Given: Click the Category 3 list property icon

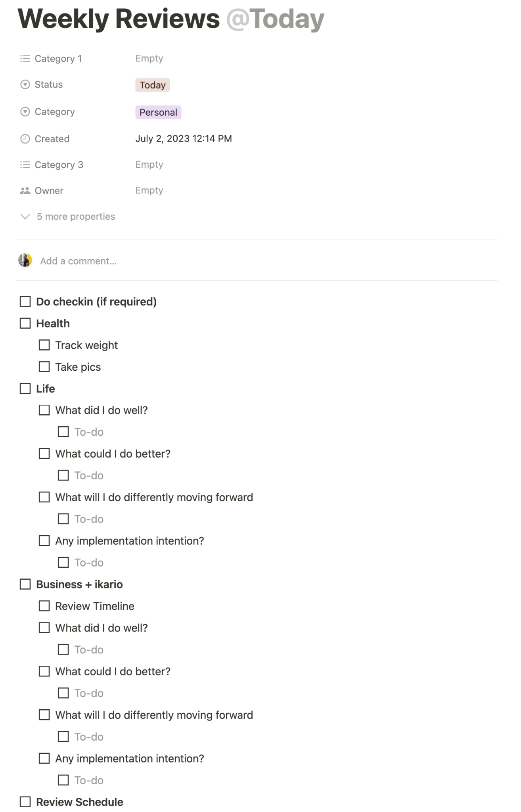Looking at the screenshot, I should click(x=25, y=165).
